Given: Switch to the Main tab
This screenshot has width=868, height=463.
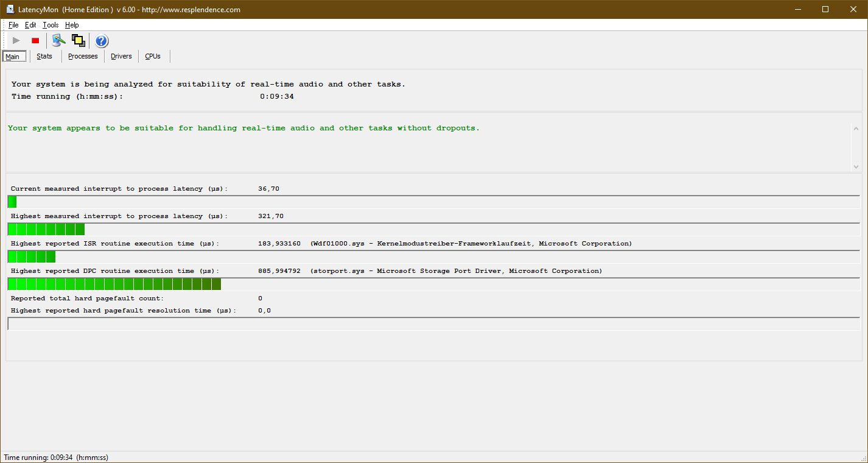Looking at the screenshot, I should click(15, 57).
